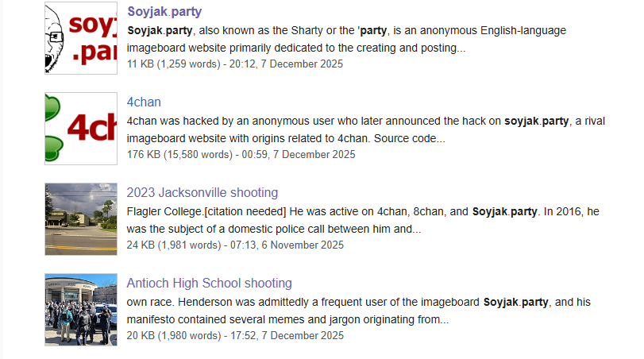Open the Antioch High School shooting link

[209, 284]
